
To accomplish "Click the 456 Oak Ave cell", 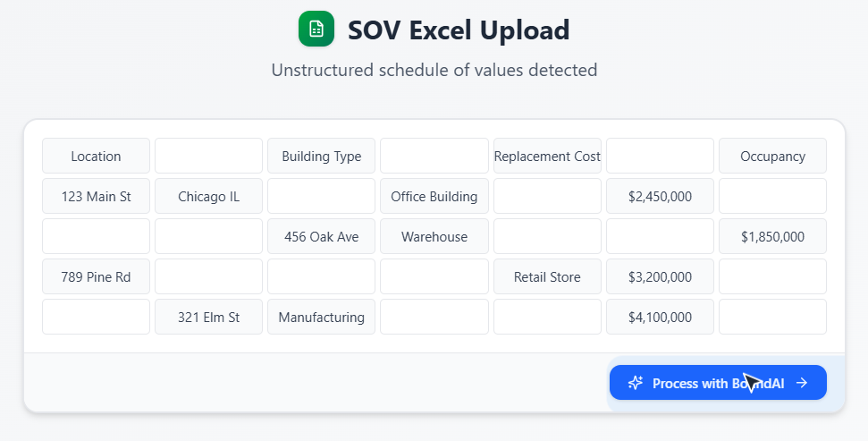I will point(321,236).
